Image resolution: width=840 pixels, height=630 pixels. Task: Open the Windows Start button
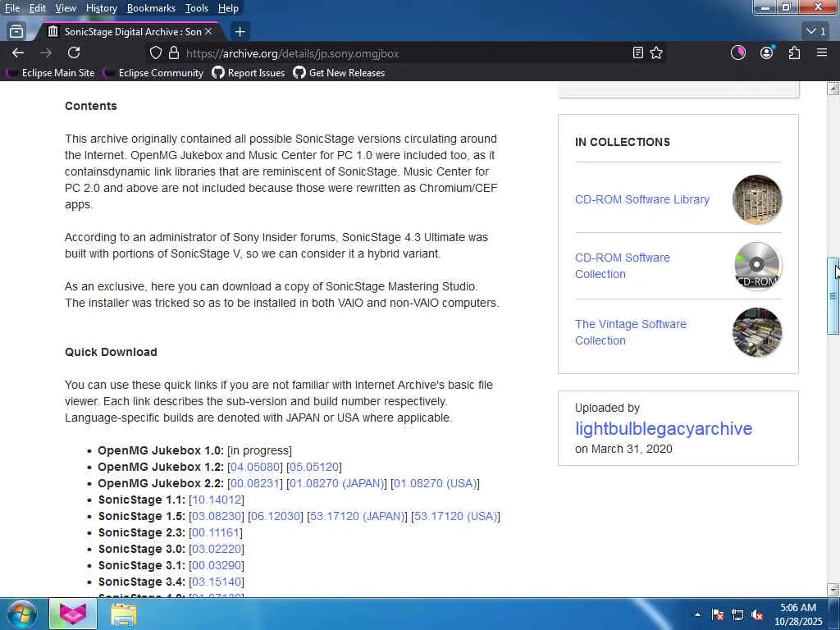coord(22,614)
